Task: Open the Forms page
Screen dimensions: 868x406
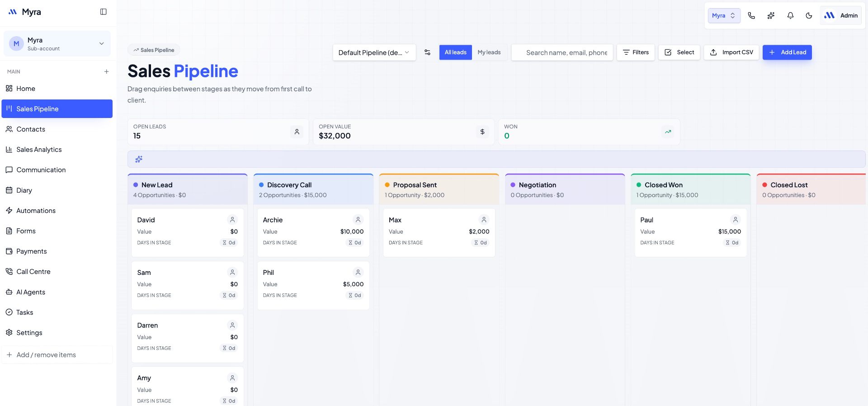Action: [57, 231]
